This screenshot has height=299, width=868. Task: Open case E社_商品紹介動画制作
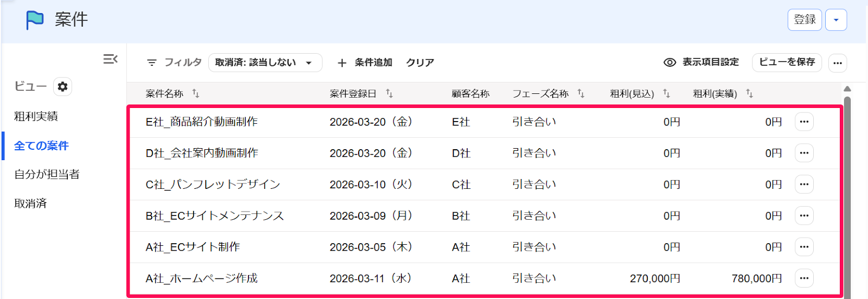click(x=201, y=122)
